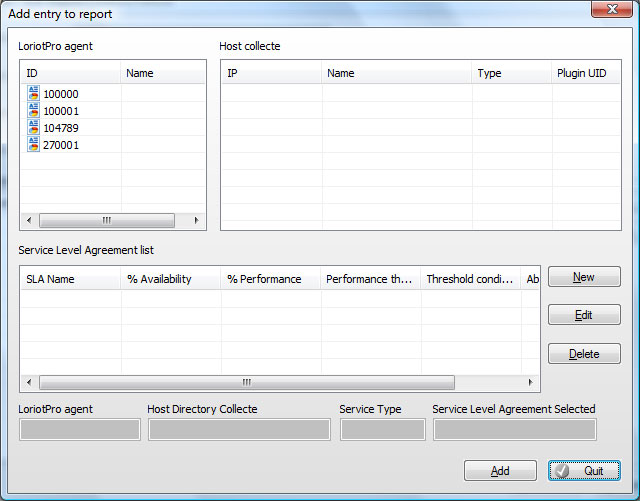Sort Host collecte by Name column header
Image resolution: width=640 pixels, height=501 pixels.
(396, 73)
